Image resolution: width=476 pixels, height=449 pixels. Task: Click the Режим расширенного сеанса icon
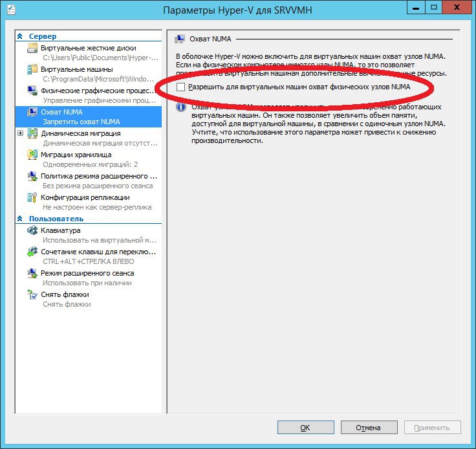32,273
